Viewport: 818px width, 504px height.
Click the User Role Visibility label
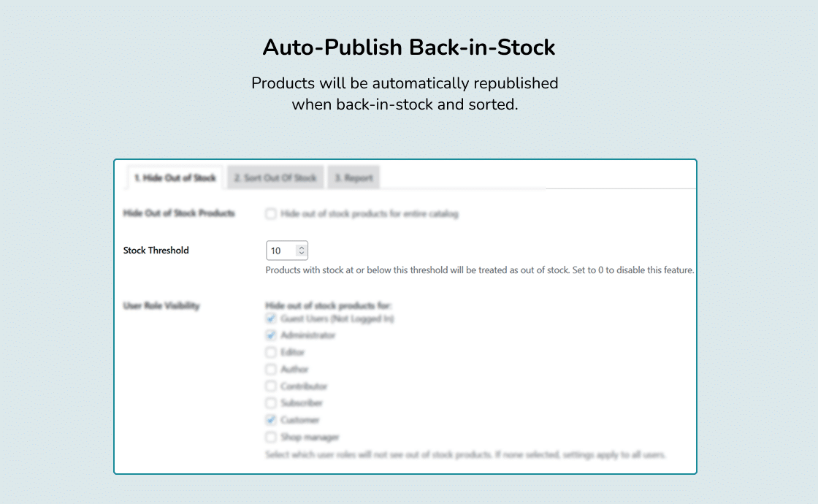coord(161,305)
